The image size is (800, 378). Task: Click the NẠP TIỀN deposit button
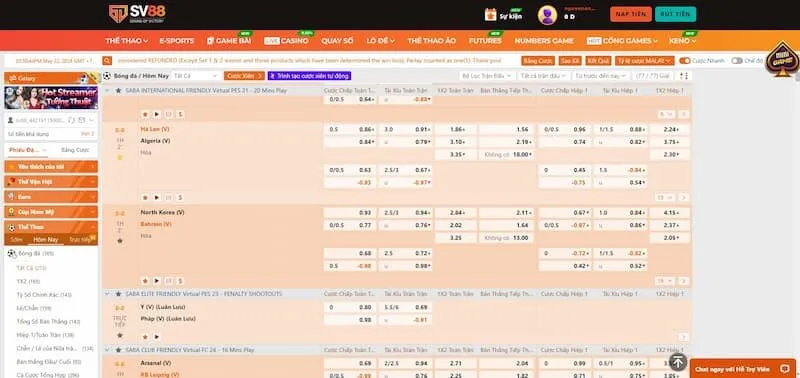tap(631, 14)
